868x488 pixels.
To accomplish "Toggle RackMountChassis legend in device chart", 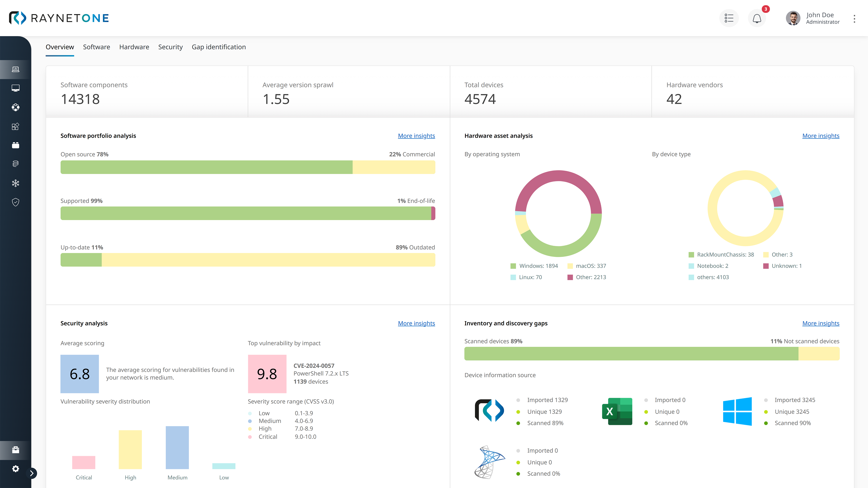I will (x=721, y=255).
